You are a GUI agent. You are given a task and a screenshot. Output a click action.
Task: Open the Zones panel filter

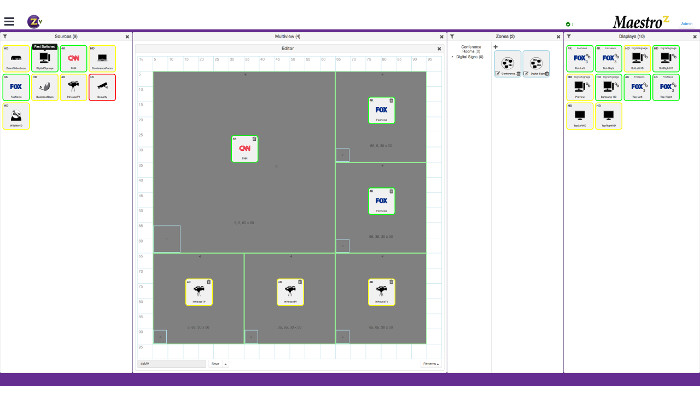[x=452, y=36]
